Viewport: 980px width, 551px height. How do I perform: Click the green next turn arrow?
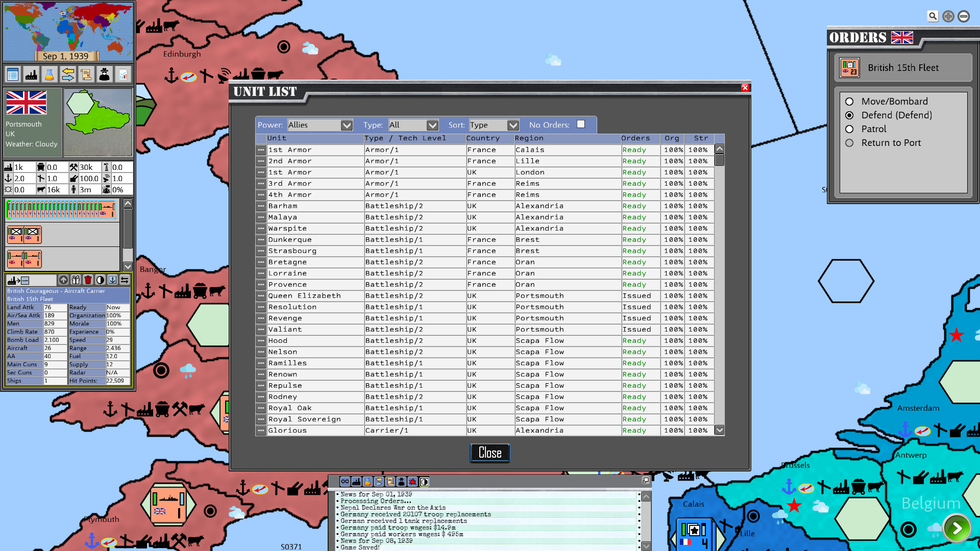957,529
